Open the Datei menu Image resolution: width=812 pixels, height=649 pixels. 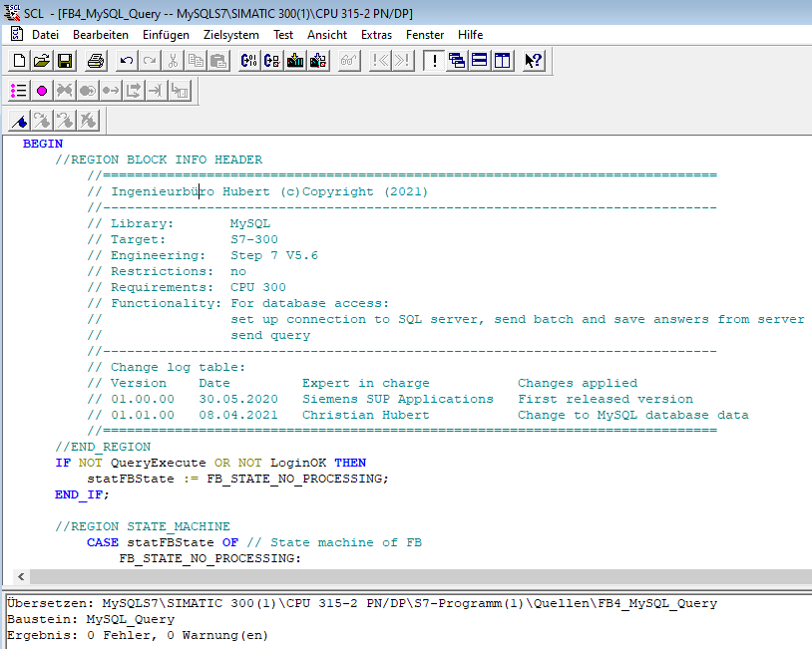point(45,35)
